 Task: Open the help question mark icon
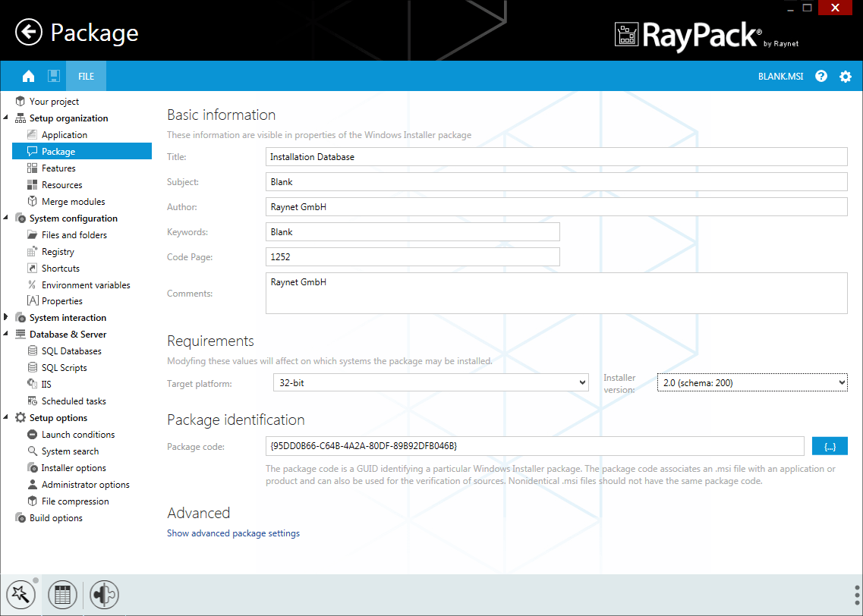(821, 76)
